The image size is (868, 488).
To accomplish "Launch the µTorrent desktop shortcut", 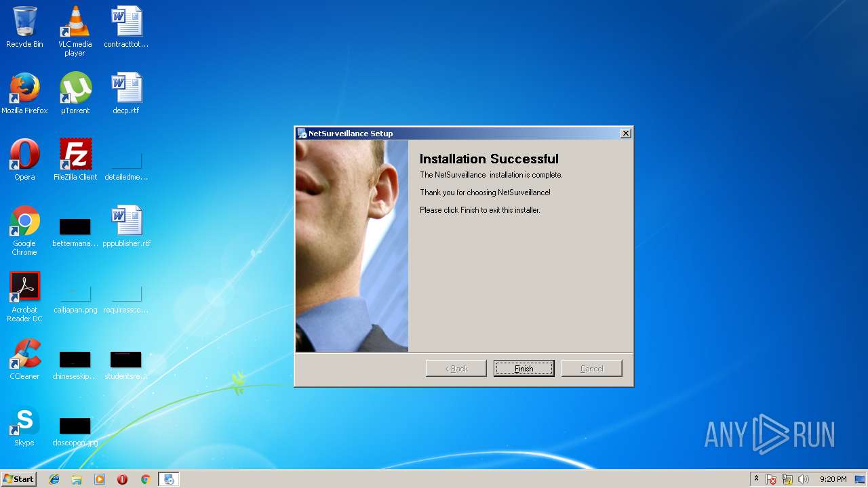I will click(75, 94).
